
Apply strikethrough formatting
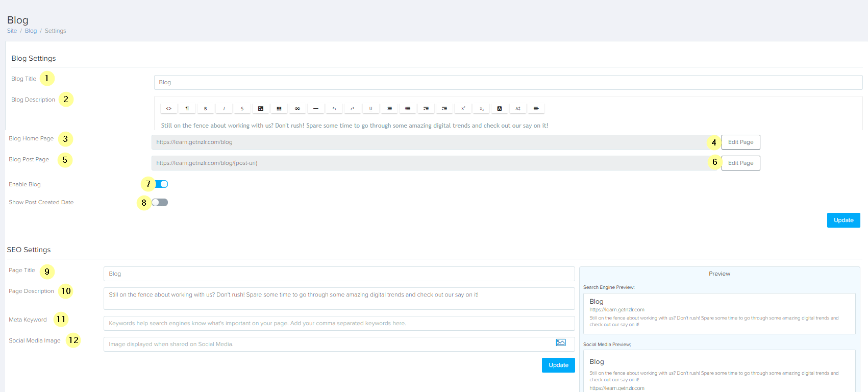click(x=242, y=108)
